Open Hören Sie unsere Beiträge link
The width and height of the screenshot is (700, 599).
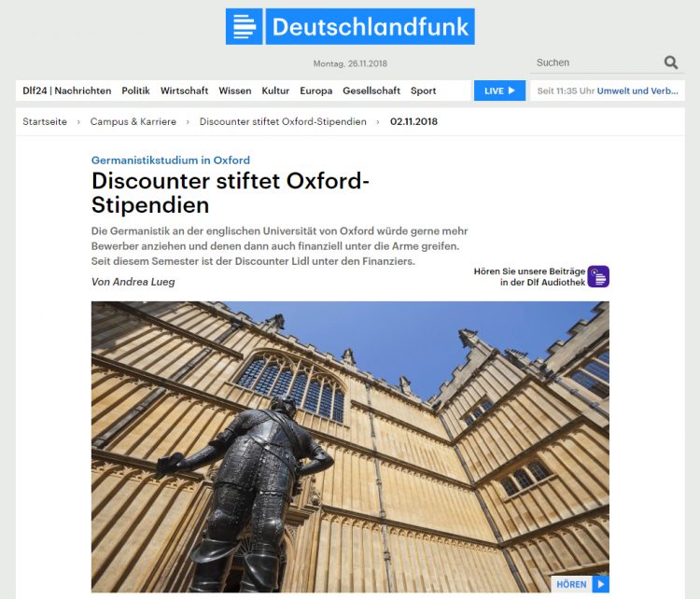[x=529, y=276]
